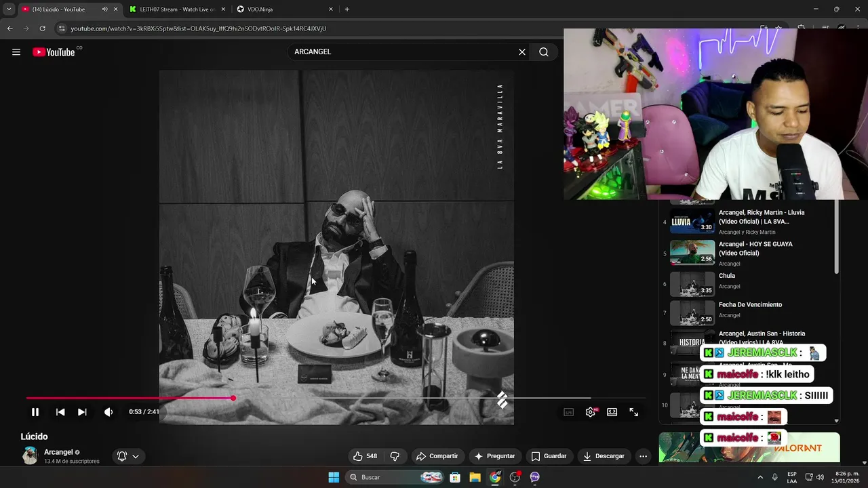Screen dimensions: 868x488
Task: Skip to the previous video
Action: (60, 412)
